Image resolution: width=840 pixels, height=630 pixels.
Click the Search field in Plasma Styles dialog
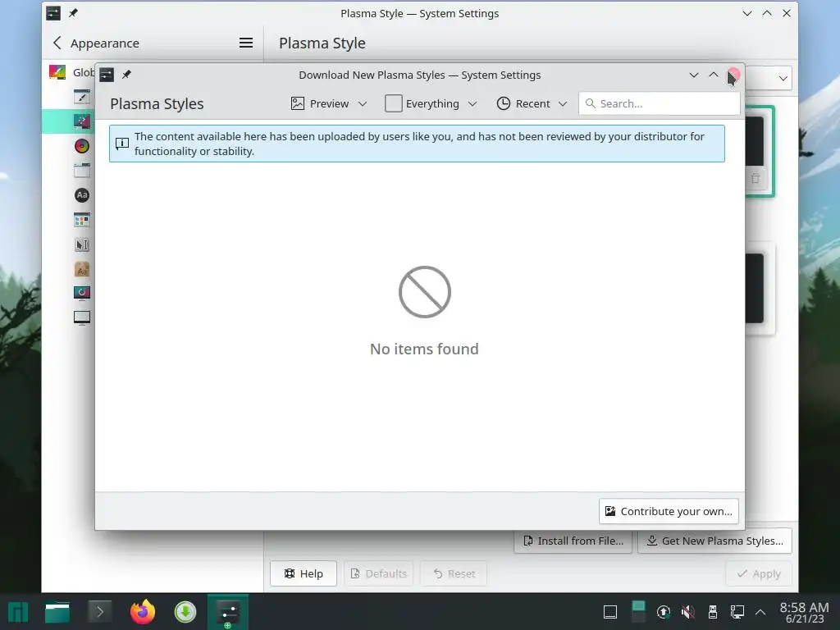(660, 103)
